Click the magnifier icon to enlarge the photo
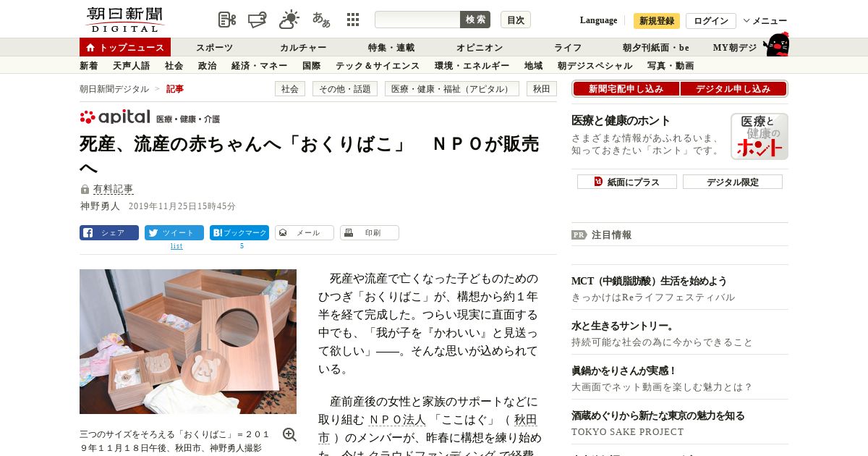This screenshot has height=456, width=868. coord(289,434)
